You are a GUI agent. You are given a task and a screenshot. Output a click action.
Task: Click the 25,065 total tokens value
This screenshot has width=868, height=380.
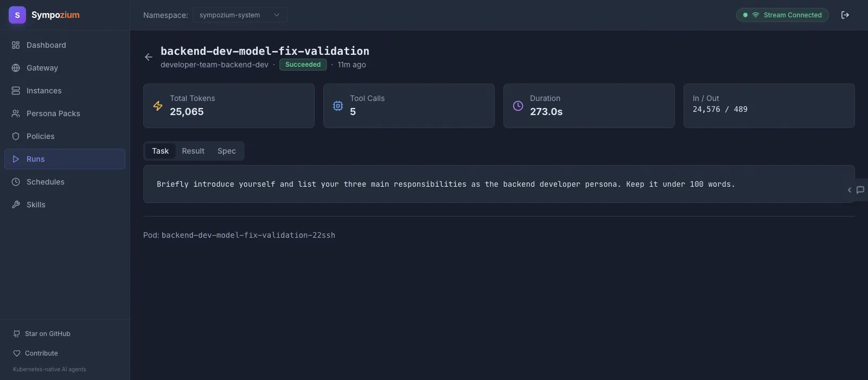187,112
